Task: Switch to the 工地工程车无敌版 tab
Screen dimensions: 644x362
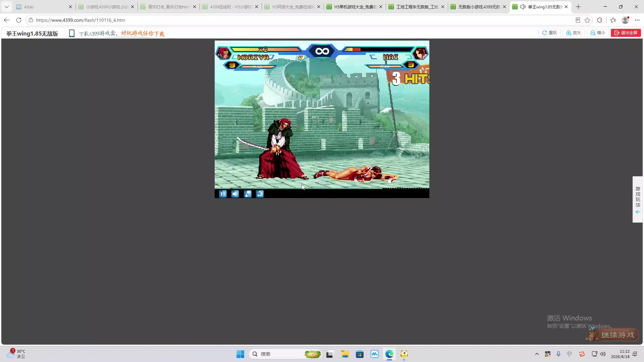Action: click(416, 7)
